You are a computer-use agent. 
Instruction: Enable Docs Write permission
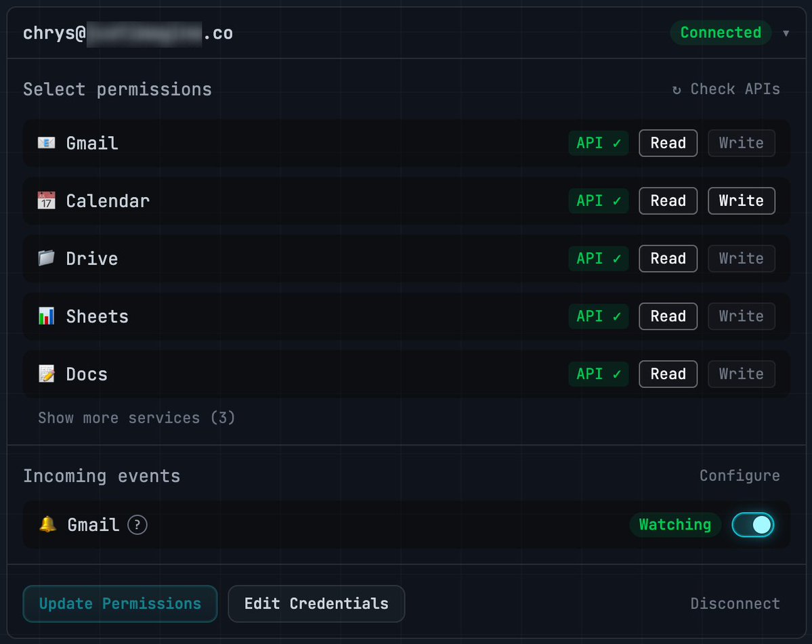coord(741,374)
